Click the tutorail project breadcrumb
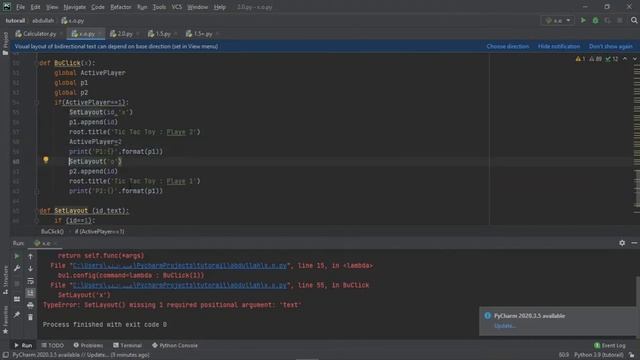The height and width of the screenshot is (360, 640). tap(15, 20)
